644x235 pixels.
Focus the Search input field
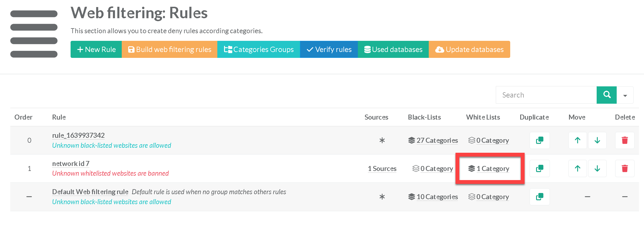[546, 95]
